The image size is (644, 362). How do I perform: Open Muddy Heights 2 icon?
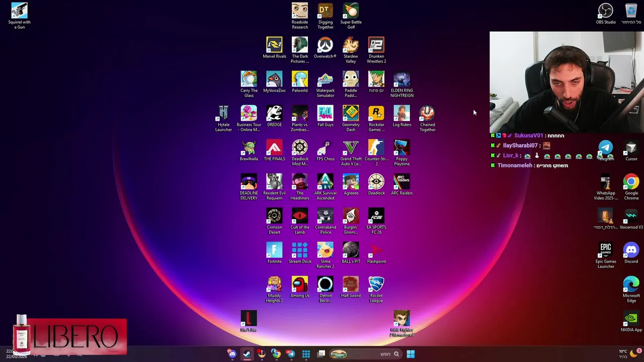[274, 289]
